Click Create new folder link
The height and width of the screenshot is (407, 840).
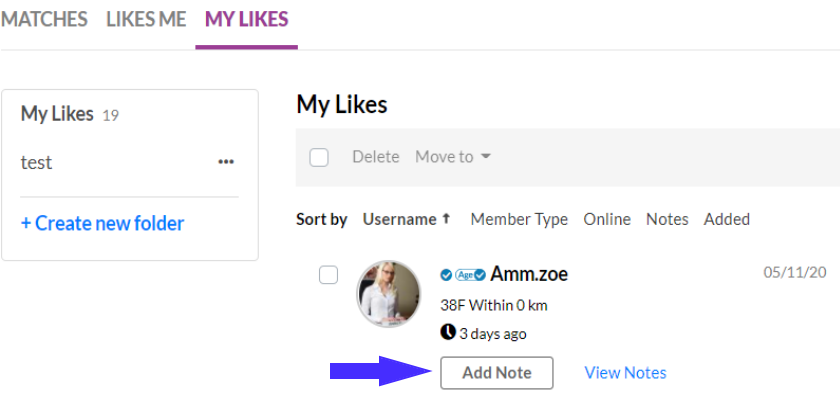point(102,223)
